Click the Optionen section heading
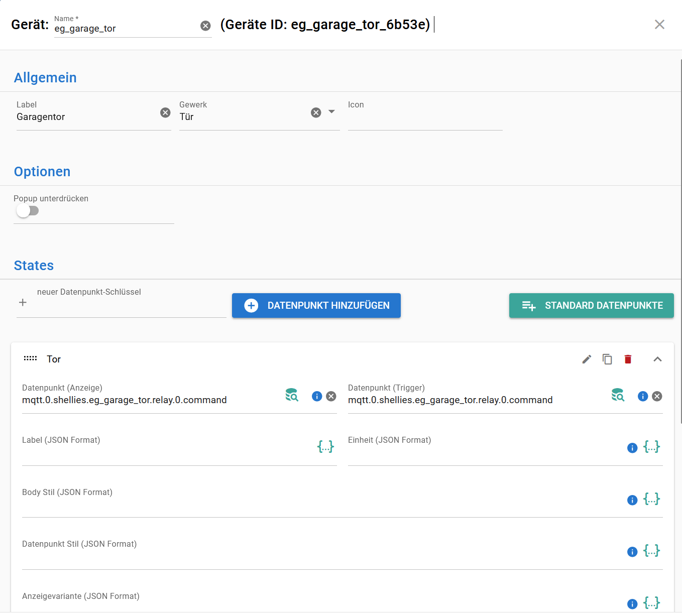 click(42, 172)
